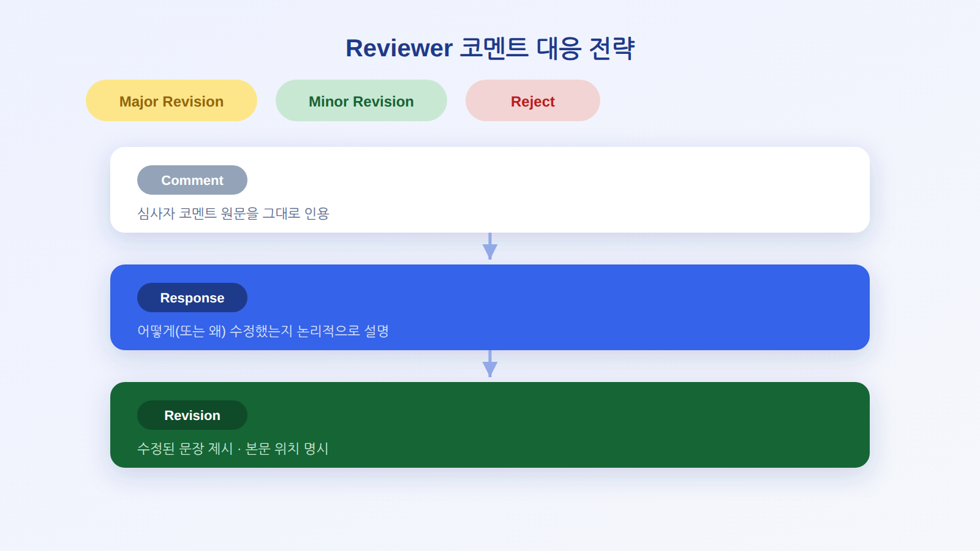Click empty space inside the white Comment card
Viewport: 980px width, 551px height.
click(x=582, y=190)
